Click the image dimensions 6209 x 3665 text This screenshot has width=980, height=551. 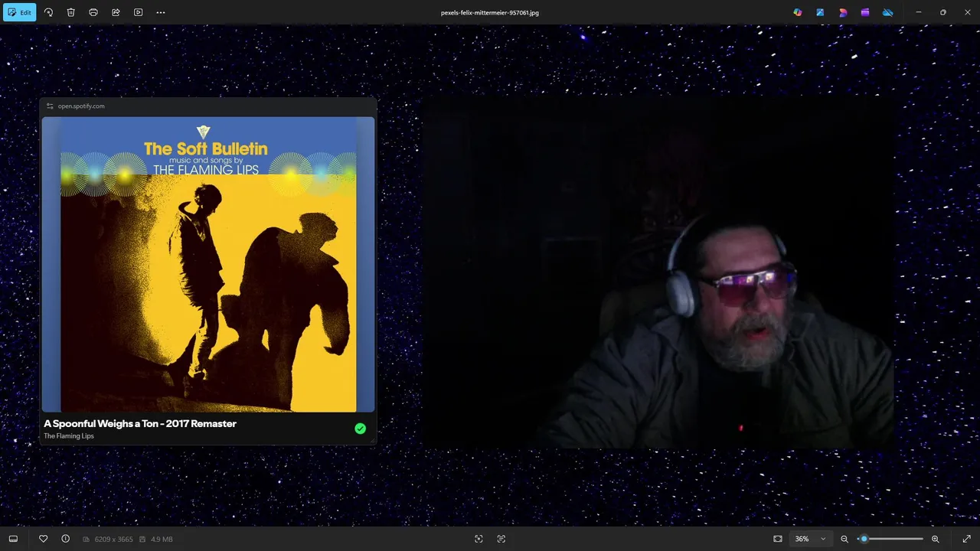pos(113,540)
